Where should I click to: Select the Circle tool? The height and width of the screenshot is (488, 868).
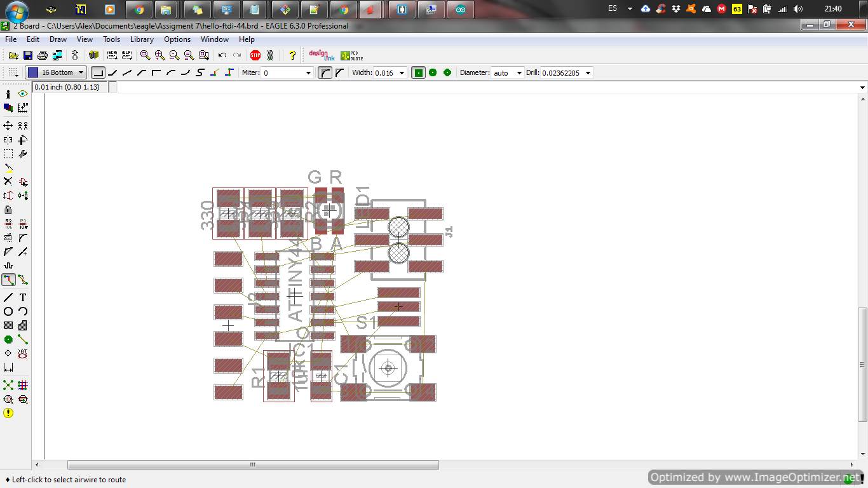(8, 311)
